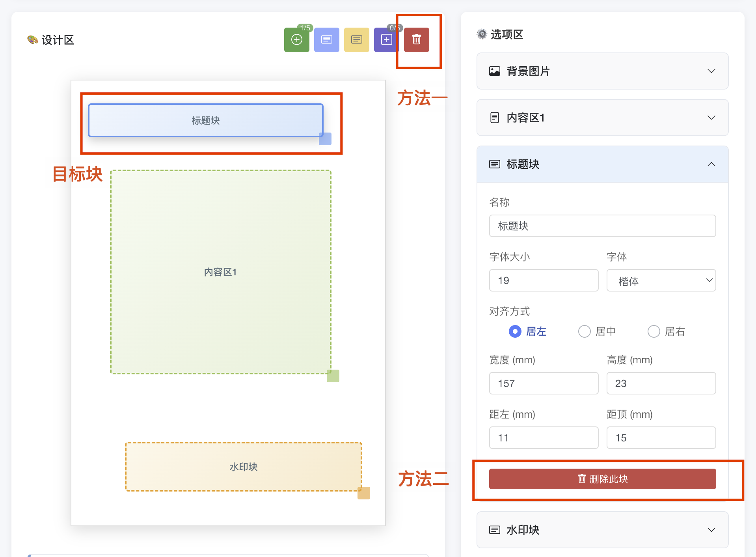Click the 字体大小 input showing 19
The height and width of the screenshot is (557, 756).
coord(544,280)
